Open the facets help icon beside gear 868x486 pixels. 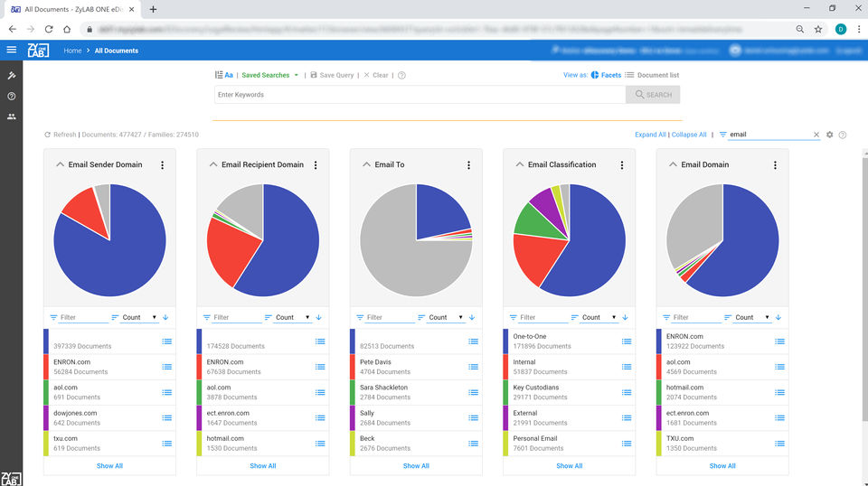tap(843, 135)
